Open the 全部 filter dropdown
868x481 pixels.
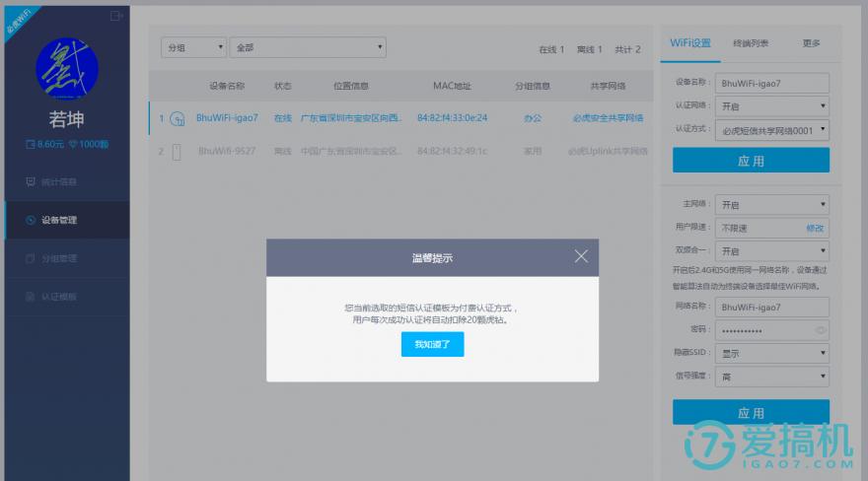(x=308, y=47)
